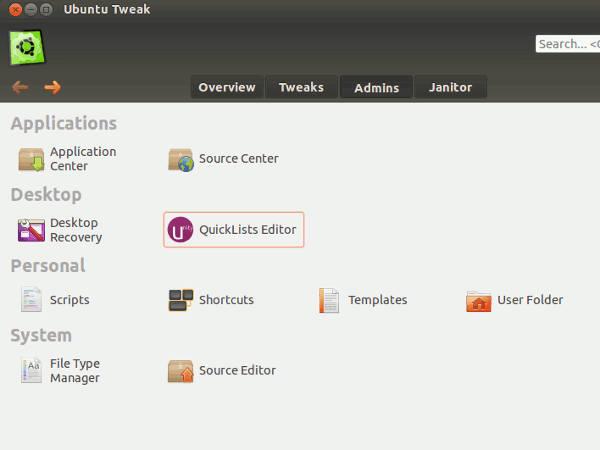Viewport: 600px width, 450px height.
Task: Open the Source Editor package icon
Action: [x=181, y=371]
